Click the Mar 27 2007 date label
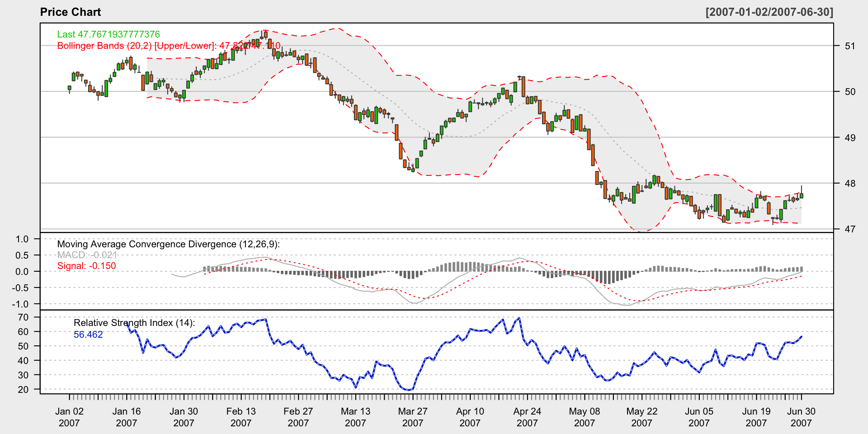 click(x=413, y=417)
